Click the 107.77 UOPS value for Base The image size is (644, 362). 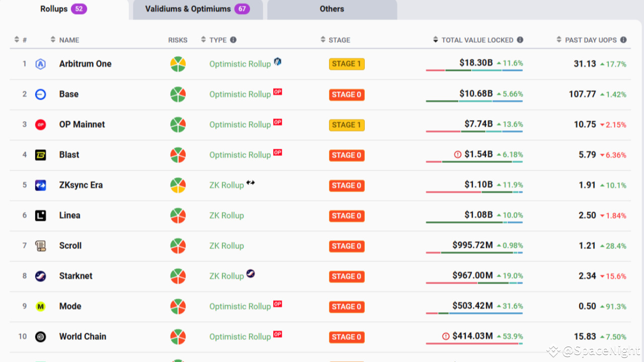click(x=582, y=94)
